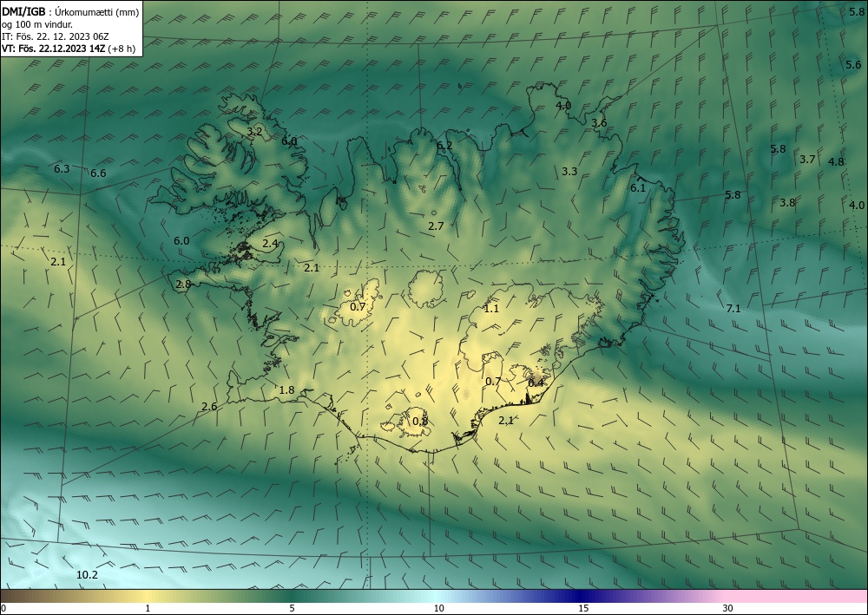Click the legend tick label 0
The height and width of the screenshot is (615, 868).
pyautogui.click(x=3, y=608)
